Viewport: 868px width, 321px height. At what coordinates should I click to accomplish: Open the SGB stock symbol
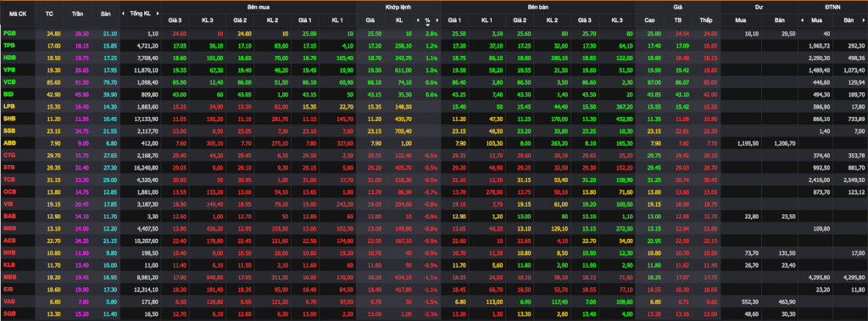(x=9, y=314)
